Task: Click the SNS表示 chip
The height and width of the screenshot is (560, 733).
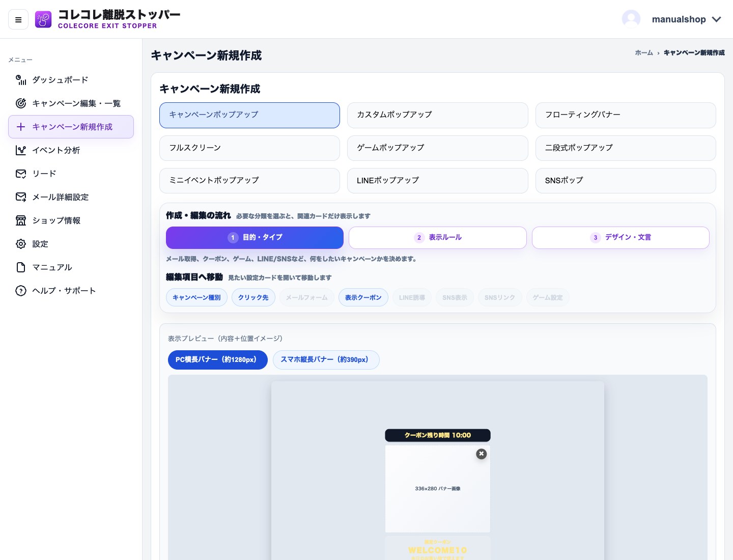Action: (455, 297)
